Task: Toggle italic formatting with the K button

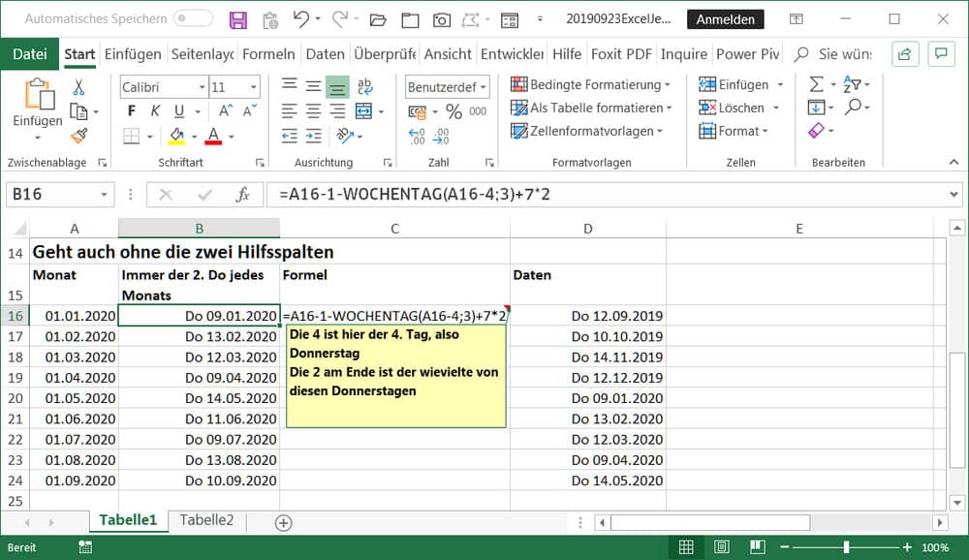Action: [x=154, y=110]
